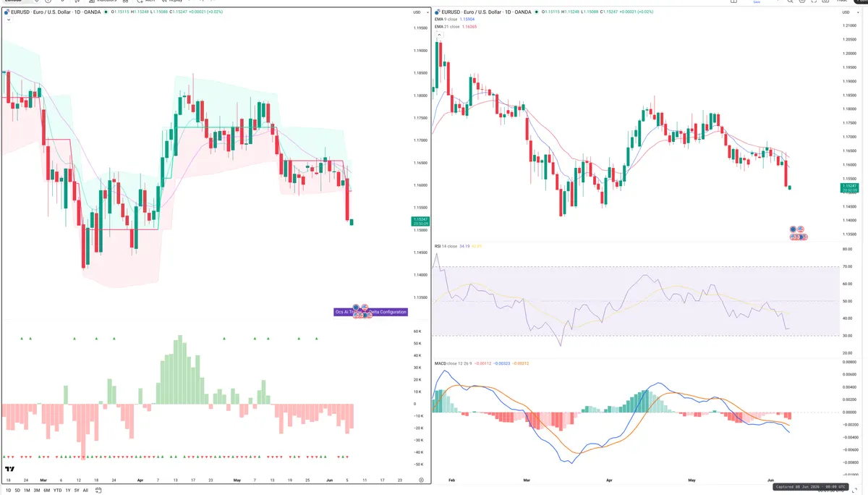Click the EMA 21 value 1.16265
The image size is (868, 495).
[x=469, y=27]
